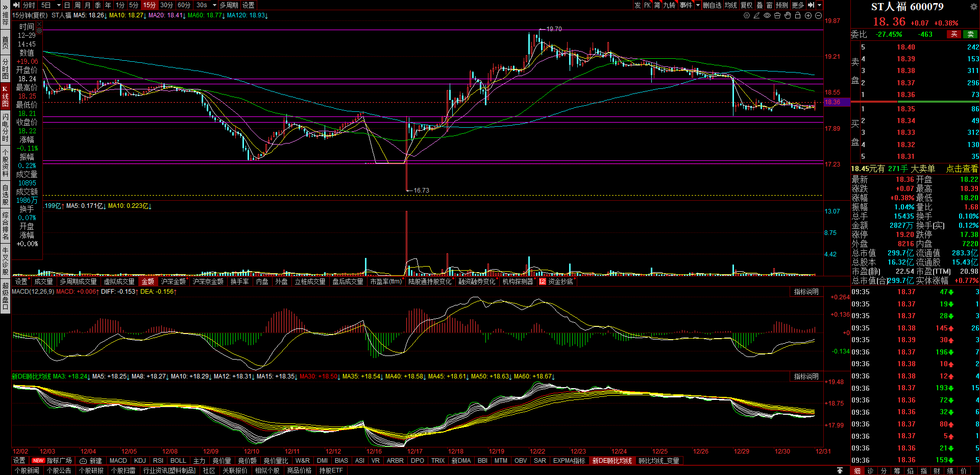This screenshot has height=475, width=980.
Task: Select 成交量 volume tab
Action: coord(44,281)
